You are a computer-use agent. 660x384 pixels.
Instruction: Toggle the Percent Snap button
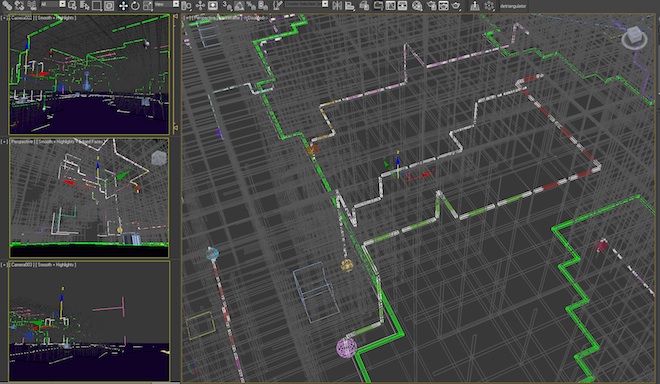pos(251,5)
